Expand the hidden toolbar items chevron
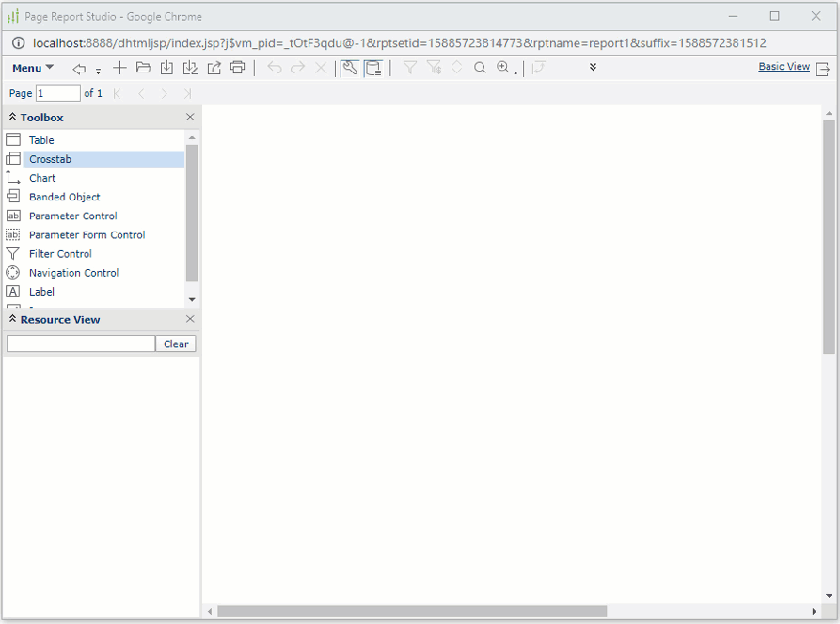 (x=593, y=68)
